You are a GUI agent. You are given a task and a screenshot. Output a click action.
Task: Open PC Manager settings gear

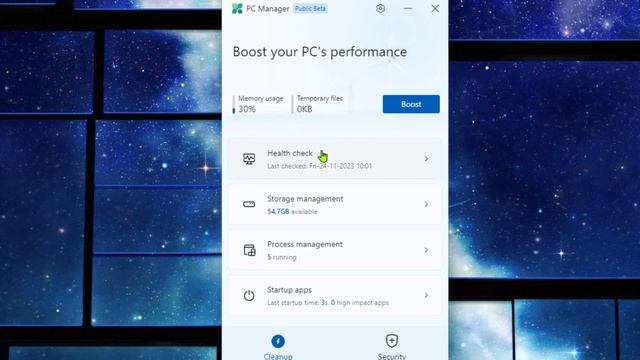(x=380, y=9)
